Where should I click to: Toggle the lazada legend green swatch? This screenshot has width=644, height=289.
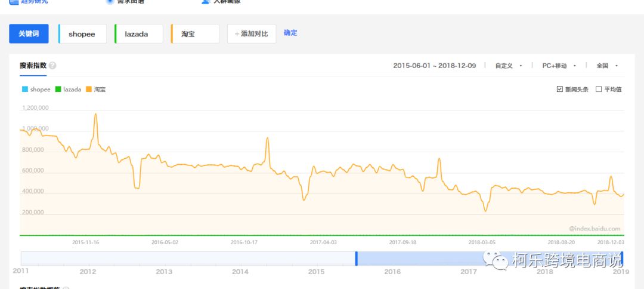(x=58, y=89)
